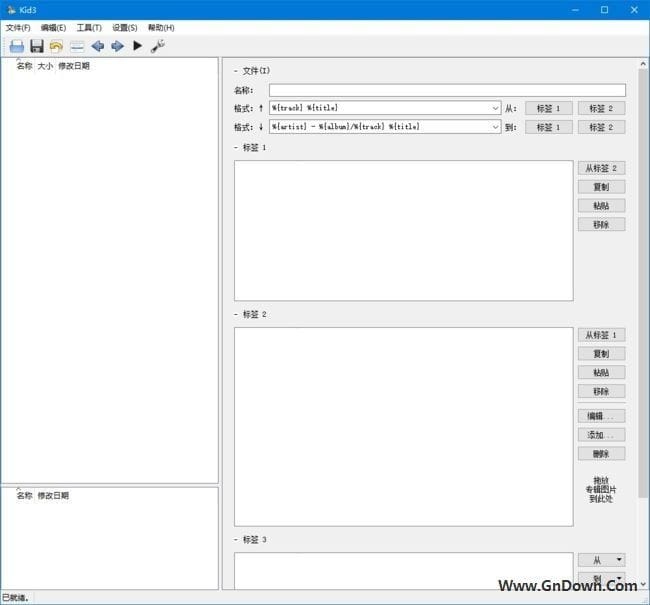Click the Select all files icon
650x605 pixels.
click(x=77, y=46)
